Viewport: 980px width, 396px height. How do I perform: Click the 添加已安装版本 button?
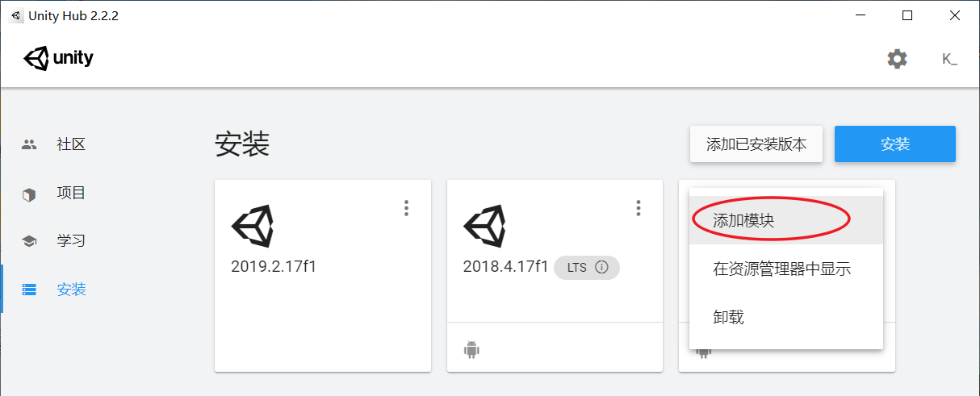[x=756, y=144]
